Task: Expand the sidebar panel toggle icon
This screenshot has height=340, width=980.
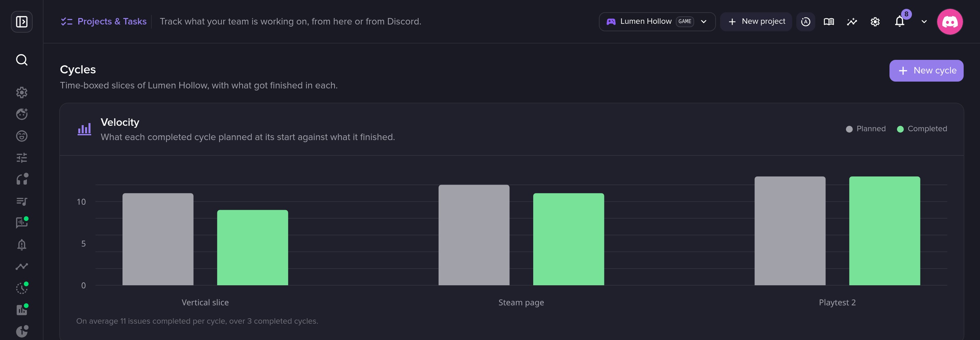Action: click(22, 22)
